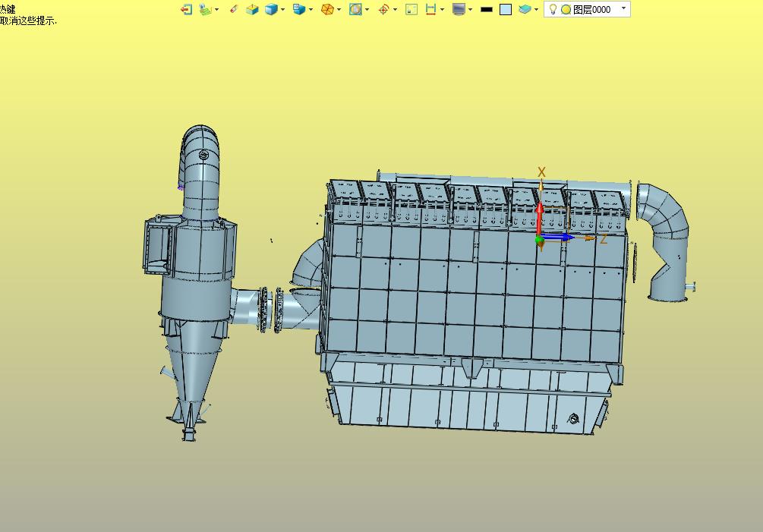Open dropdown arrow beside monitor display icon
Image resolution: width=763 pixels, height=532 pixels.
[x=470, y=10]
